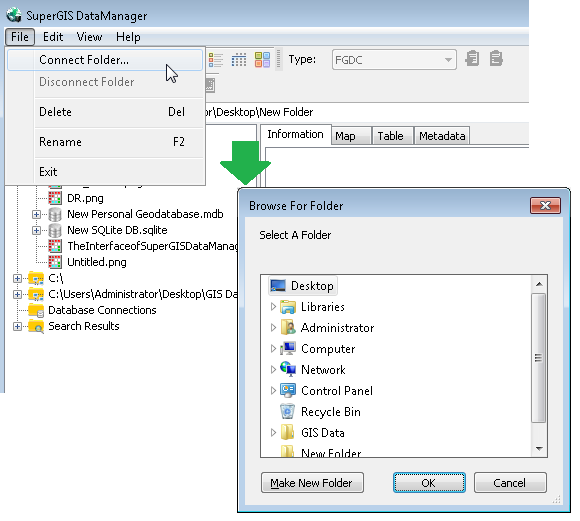Choose Exit from the File menu
The image size is (580, 521).
[x=105, y=172]
